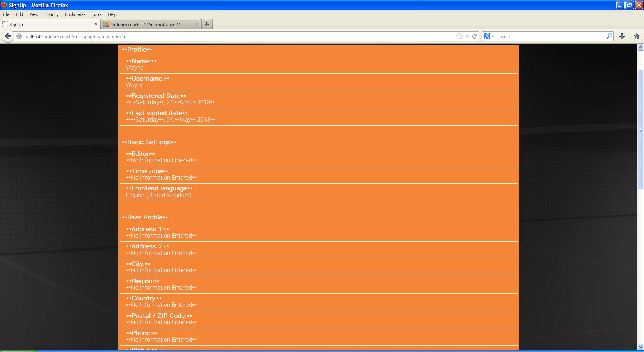Click the **Address 2:** label
This screenshot has height=352, width=644.
tap(148, 246)
